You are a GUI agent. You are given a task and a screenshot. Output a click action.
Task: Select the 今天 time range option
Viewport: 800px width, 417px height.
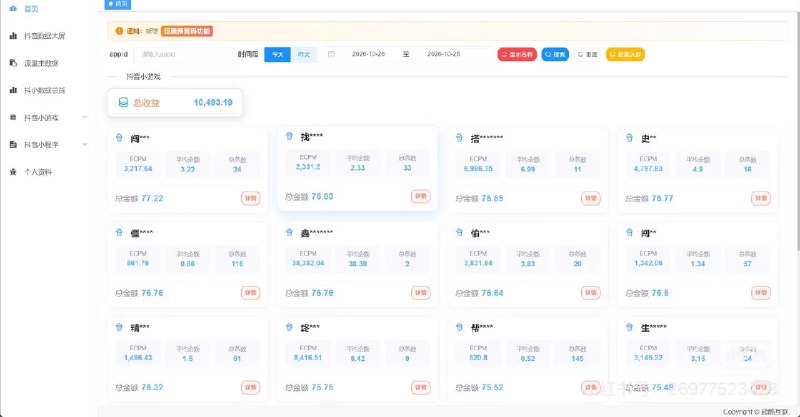pos(278,54)
